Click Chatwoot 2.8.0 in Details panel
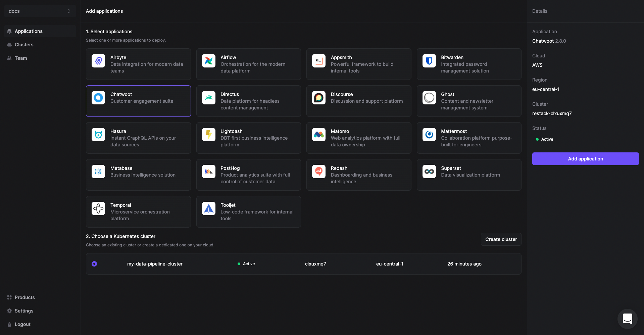 549,41
